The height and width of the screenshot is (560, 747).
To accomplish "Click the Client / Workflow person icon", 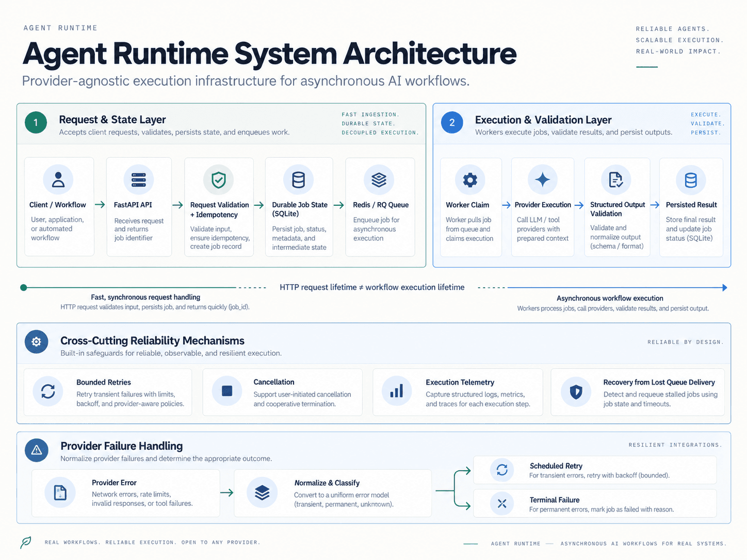I will [x=58, y=179].
